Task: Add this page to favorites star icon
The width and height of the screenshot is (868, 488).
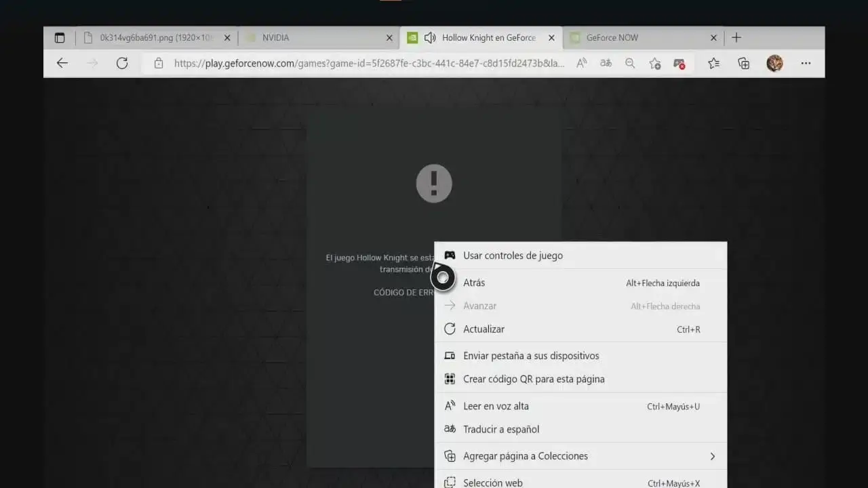Action: [x=654, y=63]
